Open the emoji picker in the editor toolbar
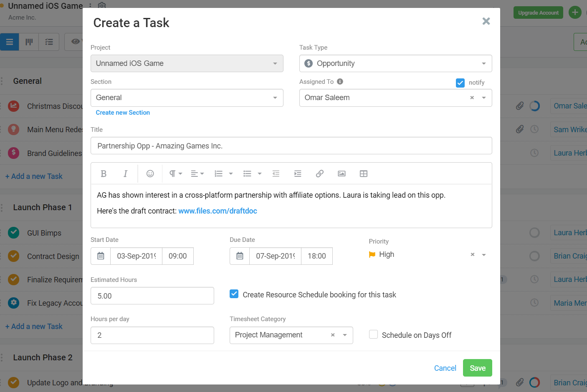The image size is (587, 392). click(150, 173)
